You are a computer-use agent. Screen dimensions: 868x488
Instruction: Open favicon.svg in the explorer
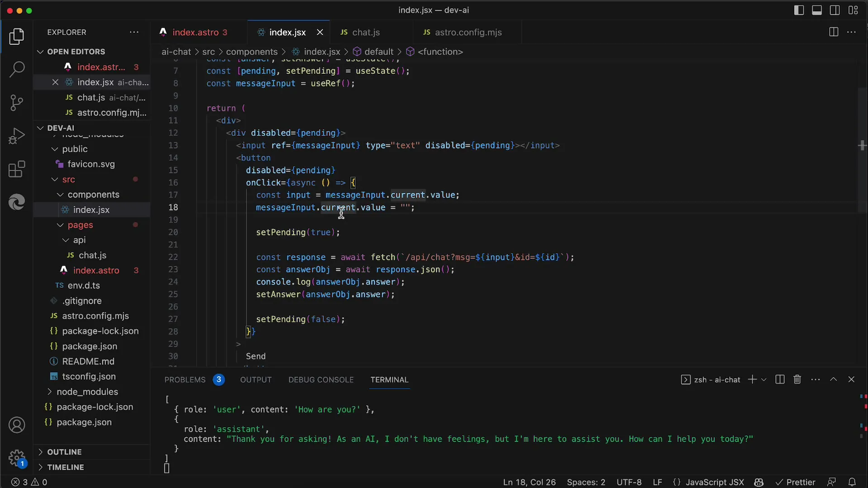click(x=91, y=164)
